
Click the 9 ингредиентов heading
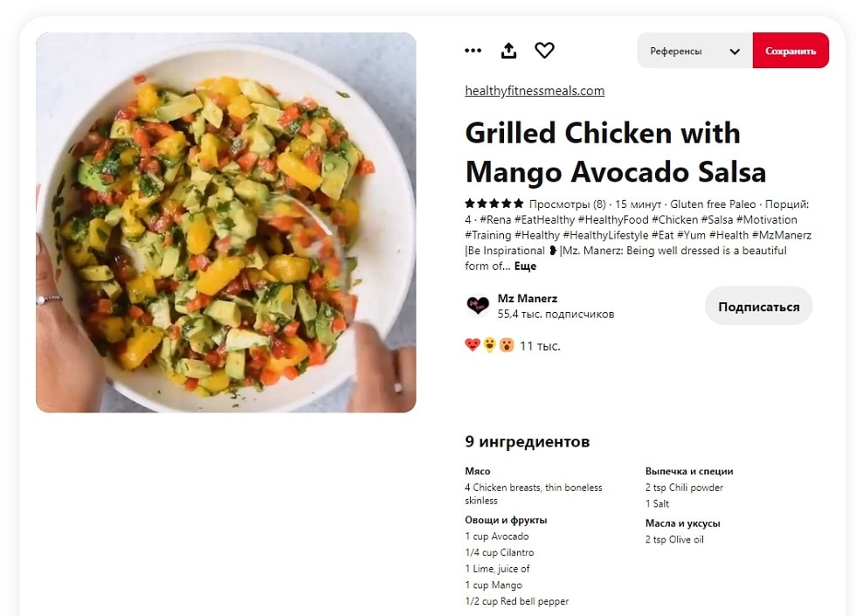528,441
